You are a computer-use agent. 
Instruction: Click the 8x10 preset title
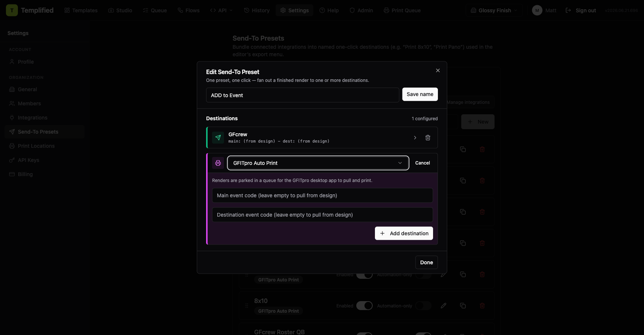pyautogui.click(x=261, y=301)
